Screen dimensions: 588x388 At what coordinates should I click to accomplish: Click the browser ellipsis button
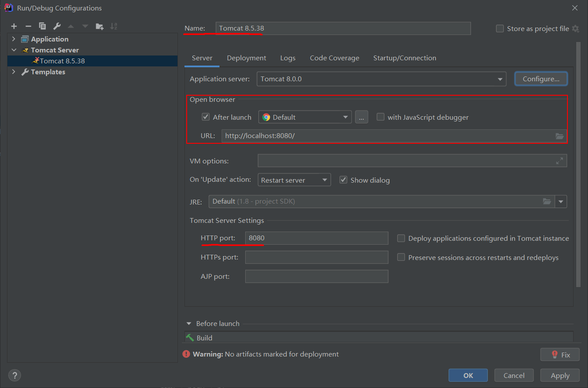(x=362, y=117)
